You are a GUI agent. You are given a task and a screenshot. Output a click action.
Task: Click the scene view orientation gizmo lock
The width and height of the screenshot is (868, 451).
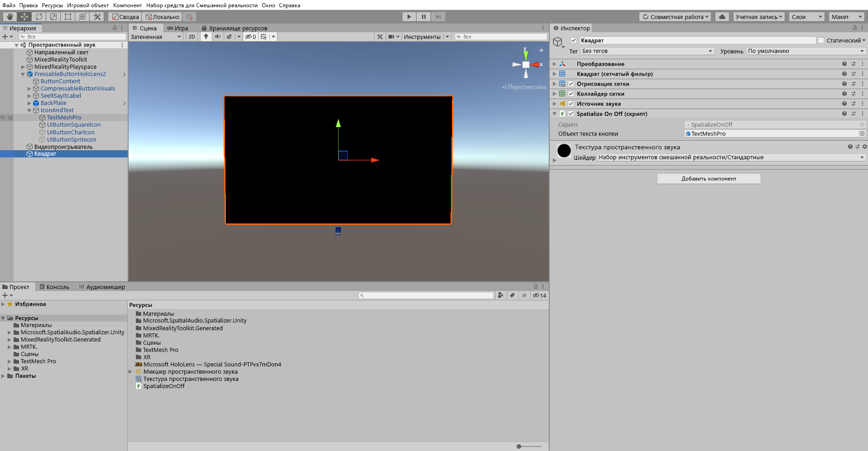click(x=541, y=50)
